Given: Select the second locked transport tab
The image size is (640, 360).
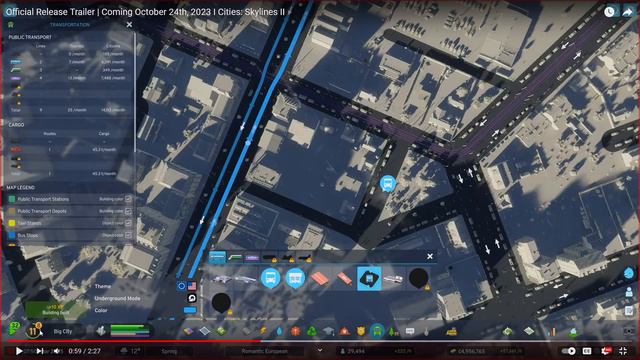Looking at the screenshot, I should point(287,257).
